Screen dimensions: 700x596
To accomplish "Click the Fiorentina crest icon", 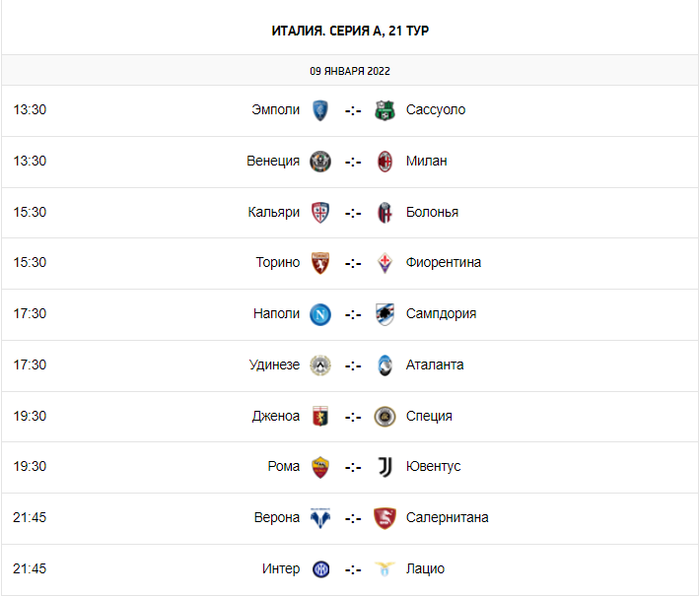I will (385, 263).
